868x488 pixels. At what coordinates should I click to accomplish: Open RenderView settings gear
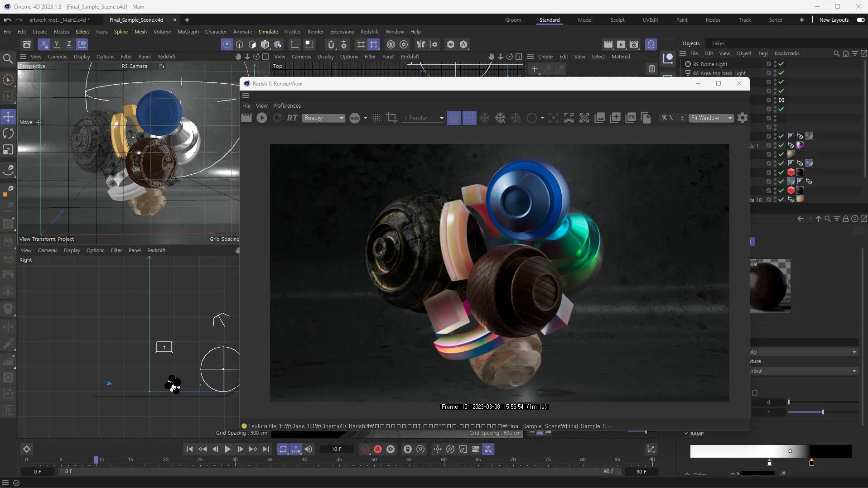click(743, 118)
